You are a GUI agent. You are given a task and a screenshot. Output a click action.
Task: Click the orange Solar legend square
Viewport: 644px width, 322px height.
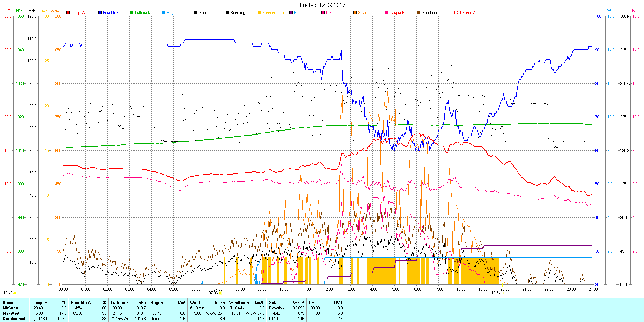click(355, 13)
